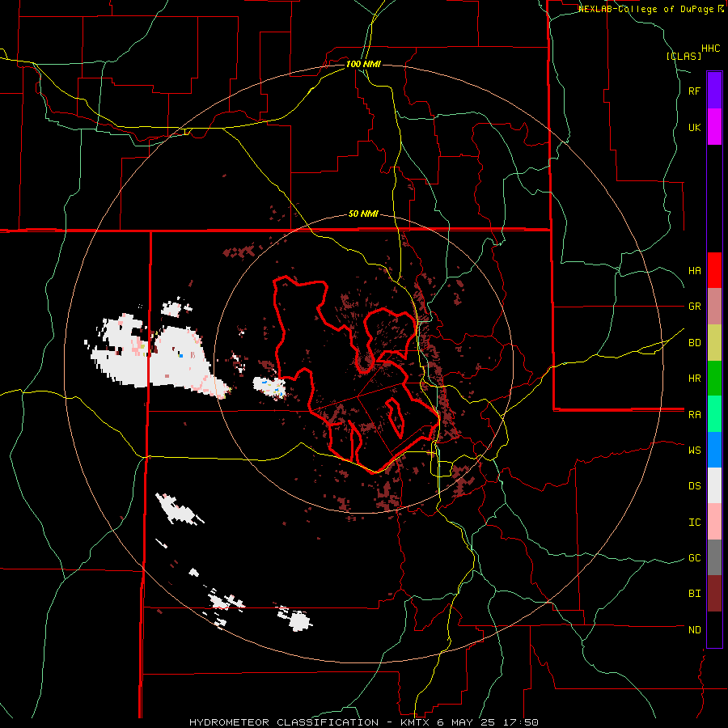Click the RA legend label
This screenshot has width=728, height=728.
[x=694, y=415]
